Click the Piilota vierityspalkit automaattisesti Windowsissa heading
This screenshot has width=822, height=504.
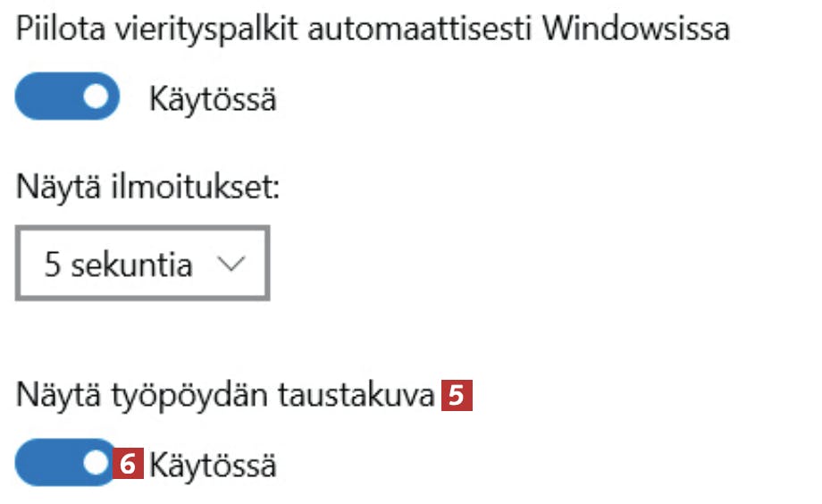pos(373,29)
